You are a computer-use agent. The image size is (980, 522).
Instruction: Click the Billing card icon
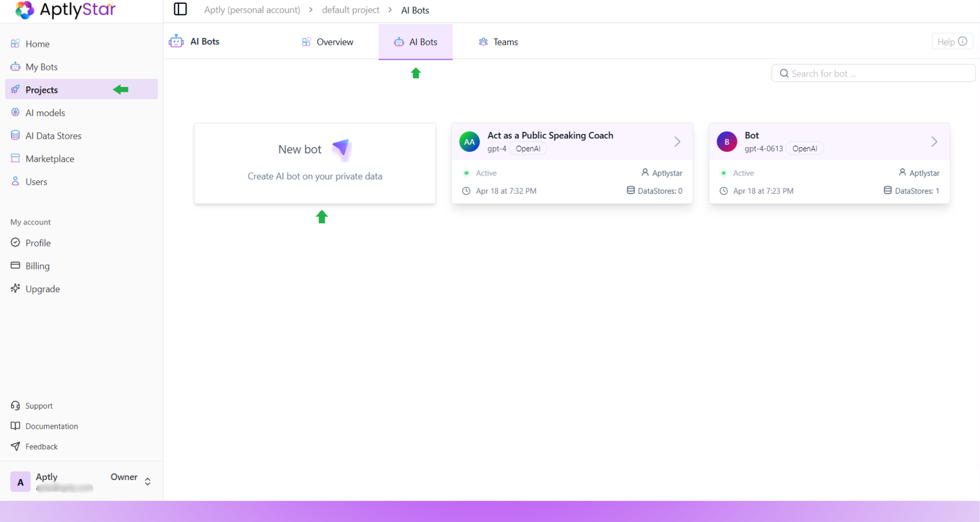coord(15,265)
